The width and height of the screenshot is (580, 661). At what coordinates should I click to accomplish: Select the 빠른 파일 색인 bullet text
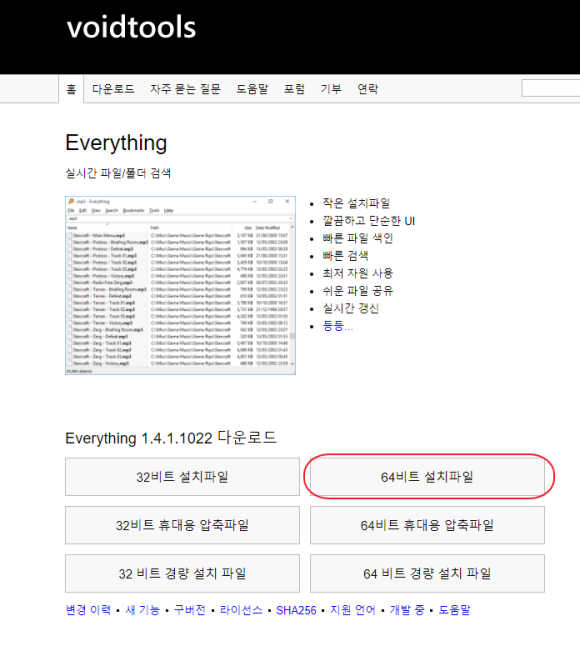(358, 238)
